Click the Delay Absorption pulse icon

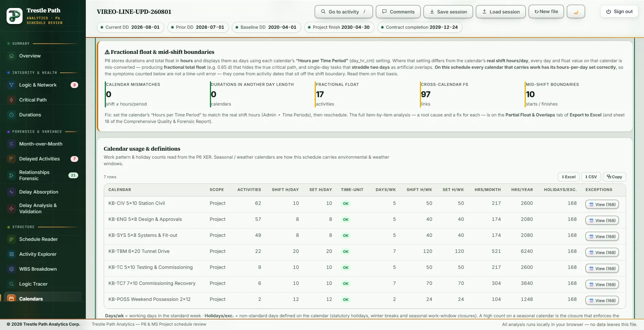tap(11, 192)
